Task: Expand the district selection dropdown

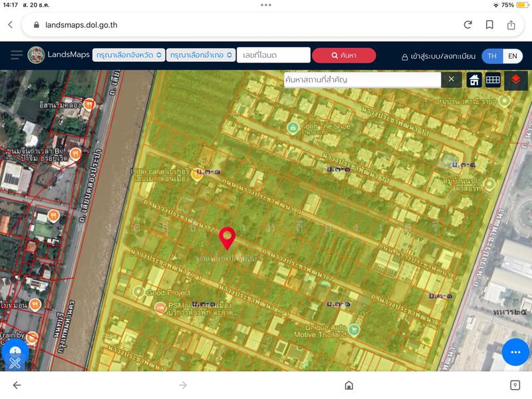Action: 200,55
